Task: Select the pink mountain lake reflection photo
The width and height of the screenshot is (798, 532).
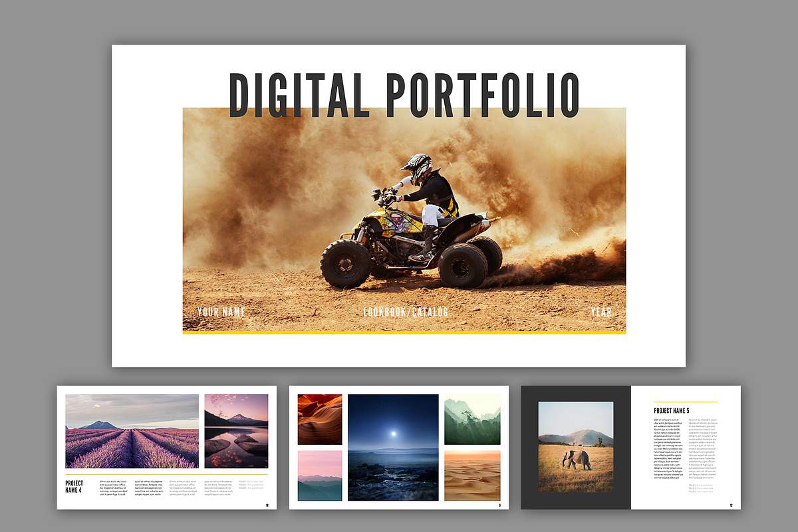Action: point(236,431)
